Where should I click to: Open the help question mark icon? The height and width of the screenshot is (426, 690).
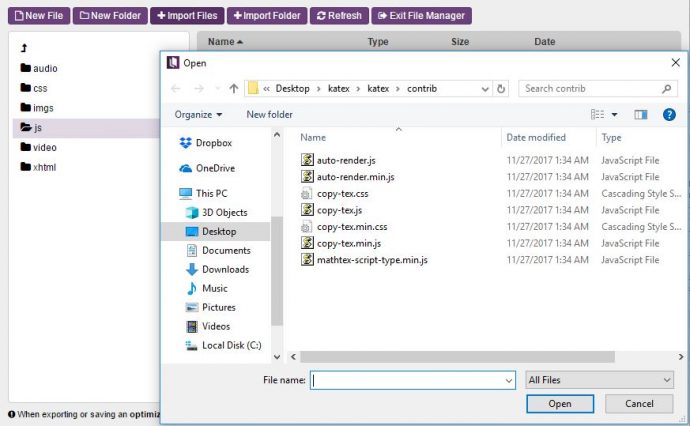point(668,115)
